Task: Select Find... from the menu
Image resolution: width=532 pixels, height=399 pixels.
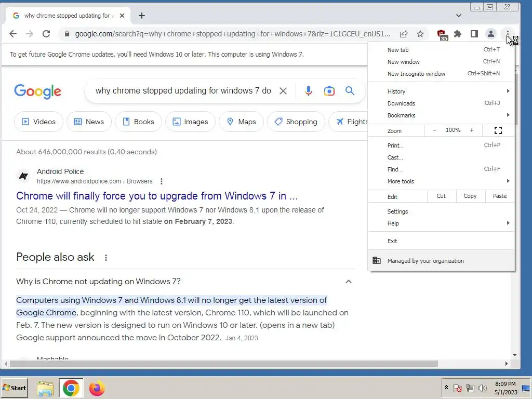Action: [x=442, y=169]
